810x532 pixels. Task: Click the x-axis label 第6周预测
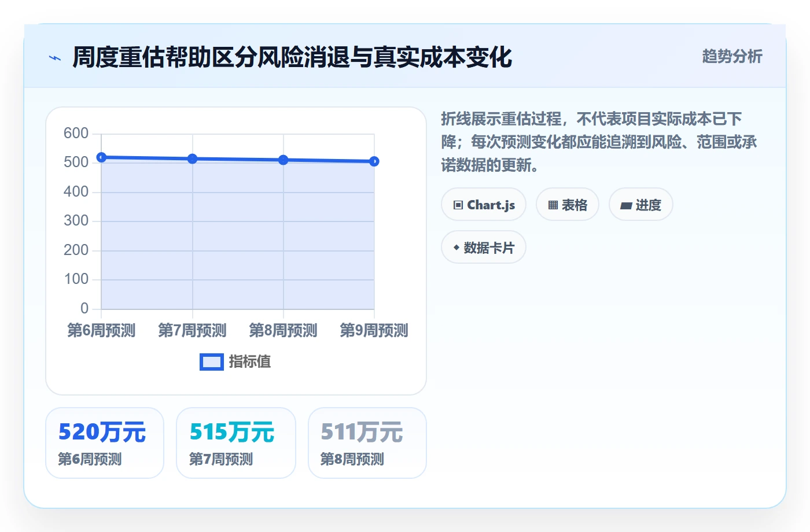(x=101, y=330)
